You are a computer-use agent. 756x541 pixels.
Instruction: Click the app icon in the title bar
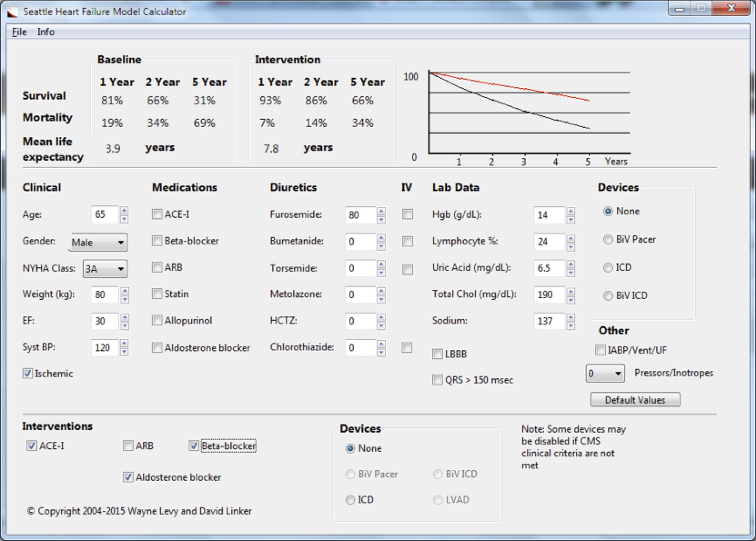pyautogui.click(x=13, y=12)
